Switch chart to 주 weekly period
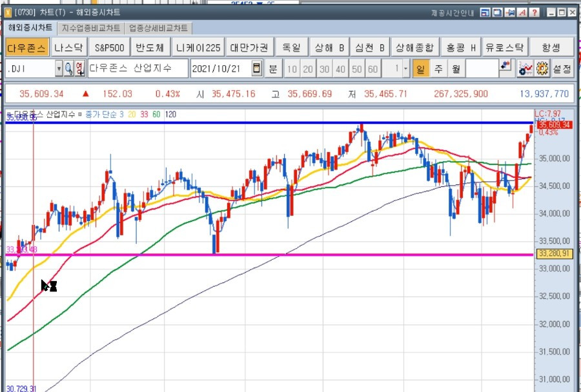This screenshot has width=581, height=392. click(438, 69)
